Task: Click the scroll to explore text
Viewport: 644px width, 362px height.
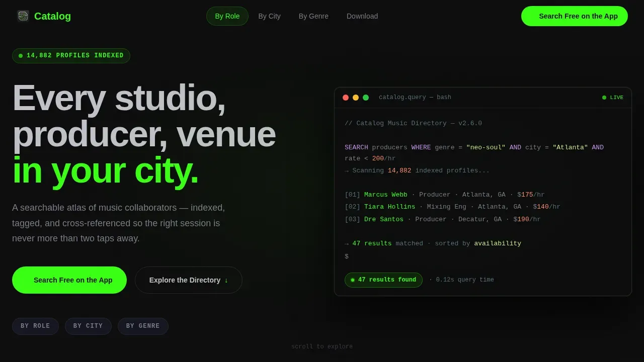Action: (x=322, y=347)
